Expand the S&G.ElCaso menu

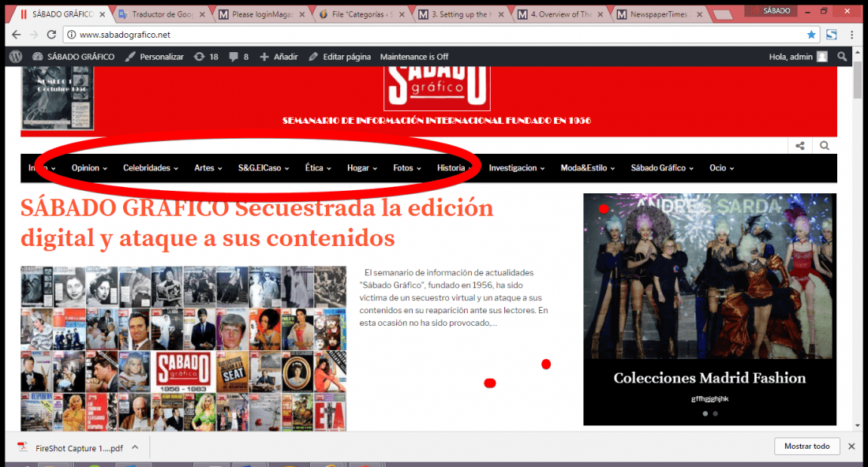[x=264, y=168]
